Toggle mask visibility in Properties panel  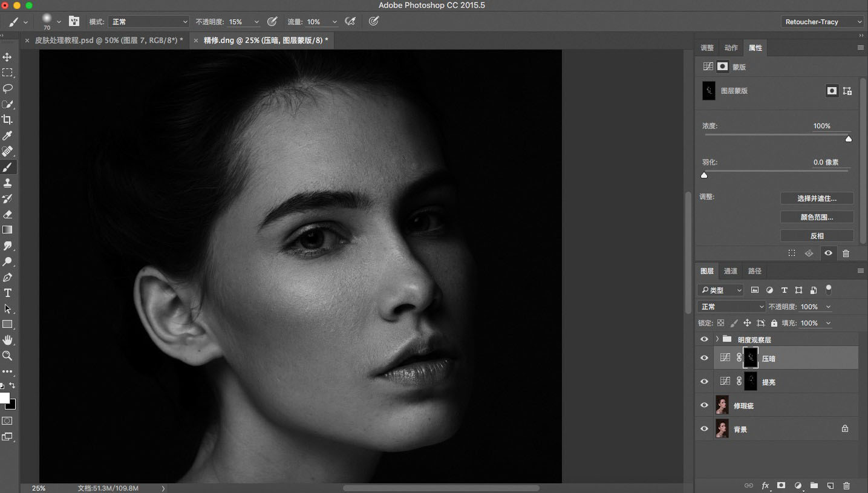[828, 253]
